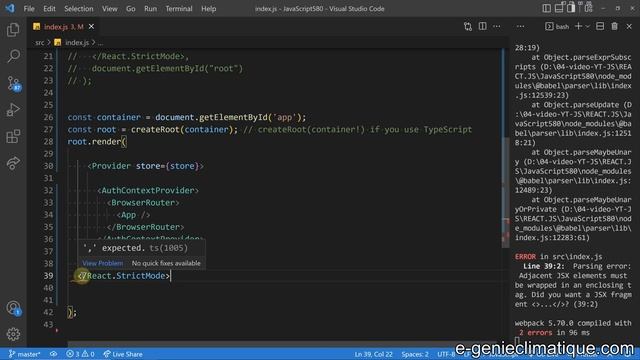Click the ERROR in src\index.js text in terminal
Viewport: 640px width, 360px height.
(558, 257)
